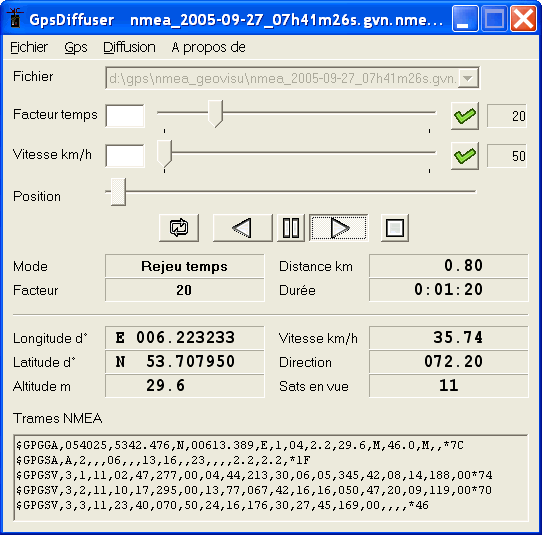Screen dimensions: 542x535
Task: Click the Facteur temps input box
Action: point(125,116)
